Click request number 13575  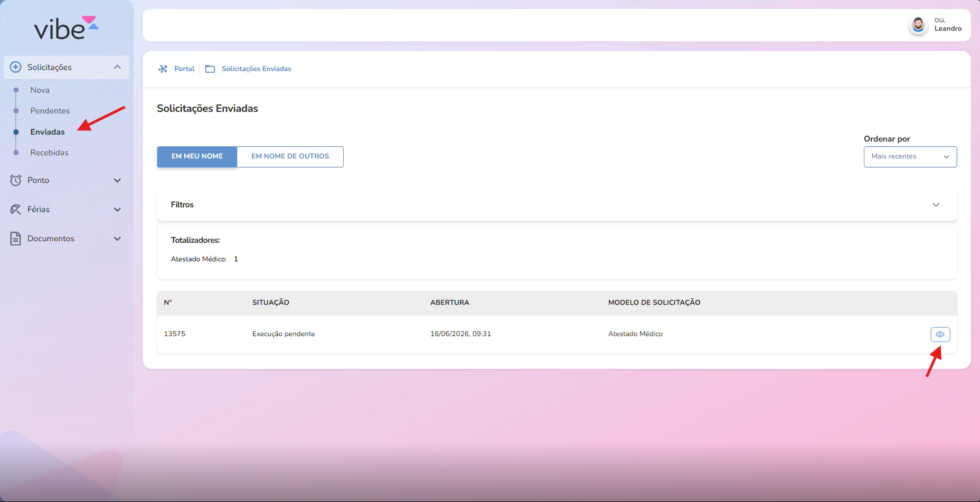175,334
